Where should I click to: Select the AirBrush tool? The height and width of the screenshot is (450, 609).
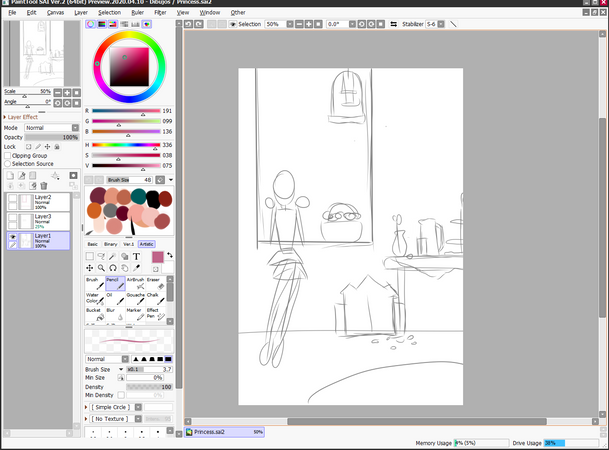[136, 283]
